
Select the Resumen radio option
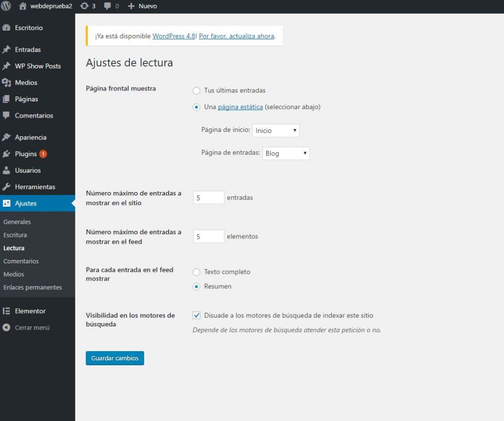pos(196,287)
